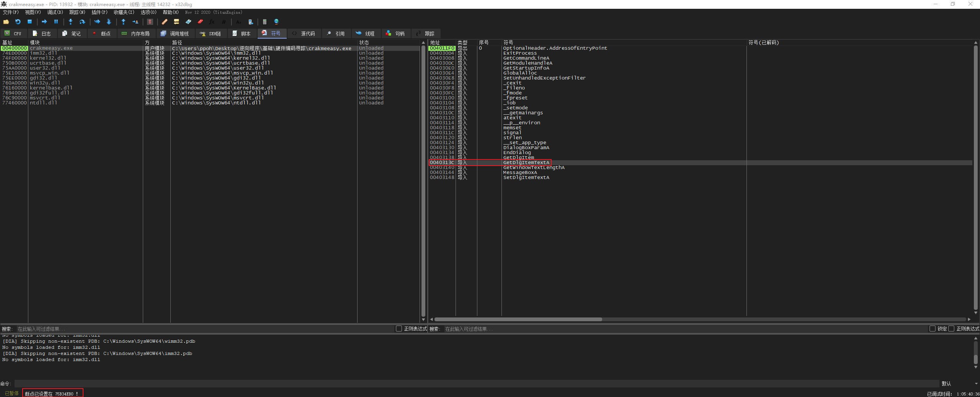
Task: Enable regex for the module search
Action: pyautogui.click(x=399, y=329)
